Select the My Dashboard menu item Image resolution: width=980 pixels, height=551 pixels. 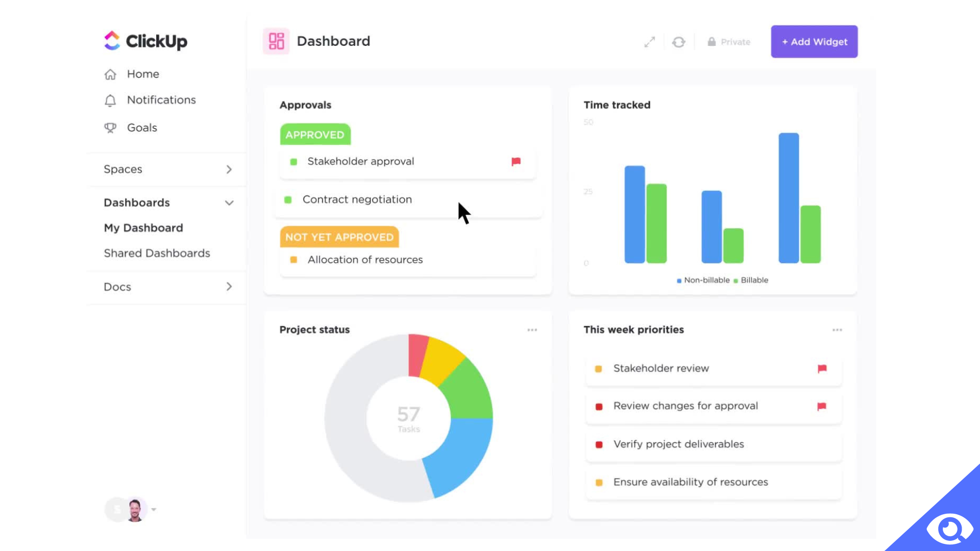(143, 228)
